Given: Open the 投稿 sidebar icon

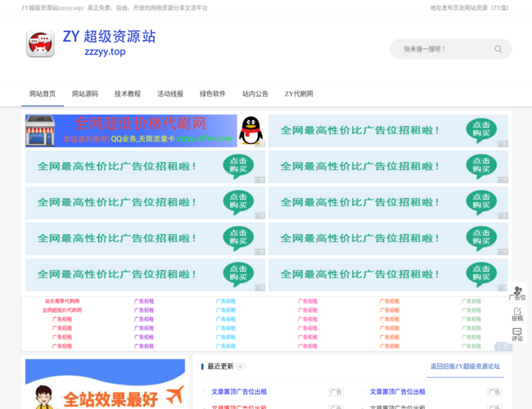Looking at the screenshot, I should tap(517, 314).
